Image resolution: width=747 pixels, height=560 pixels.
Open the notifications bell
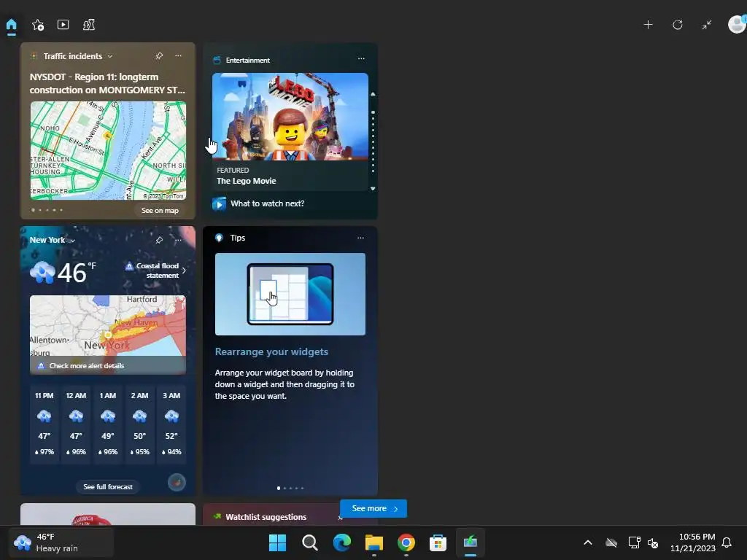point(727,542)
